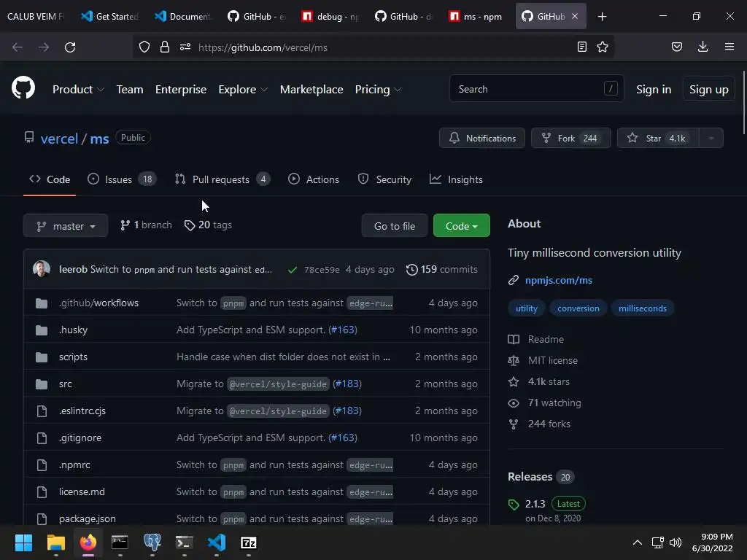Click the .husky folder icon
The width and height of the screenshot is (747, 560).
pyautogui.click(x=42, y=330)
